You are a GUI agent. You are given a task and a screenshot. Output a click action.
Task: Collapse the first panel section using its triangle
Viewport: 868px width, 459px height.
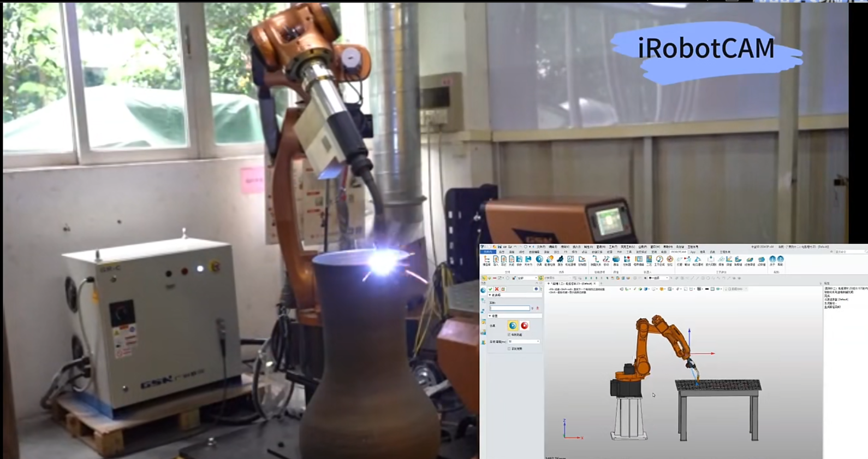[490, 295]
